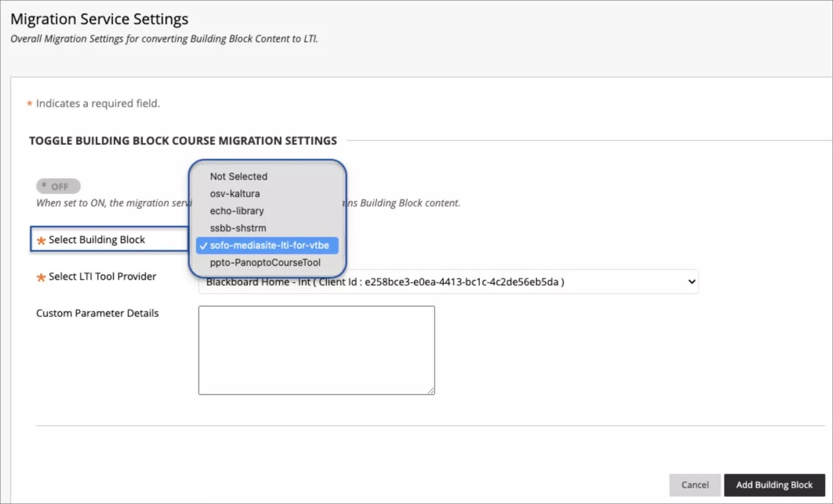Open the Select LTI Tool Provider dropdown
Image resolution: width=833 pixels, height=504 pixels.
(448, 281)
